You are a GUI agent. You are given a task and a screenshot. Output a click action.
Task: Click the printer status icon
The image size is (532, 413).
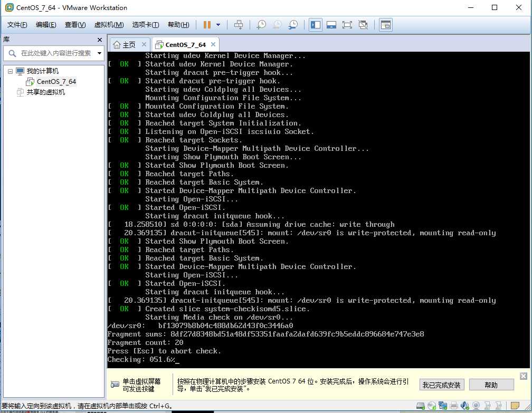(x=454, y=406)
